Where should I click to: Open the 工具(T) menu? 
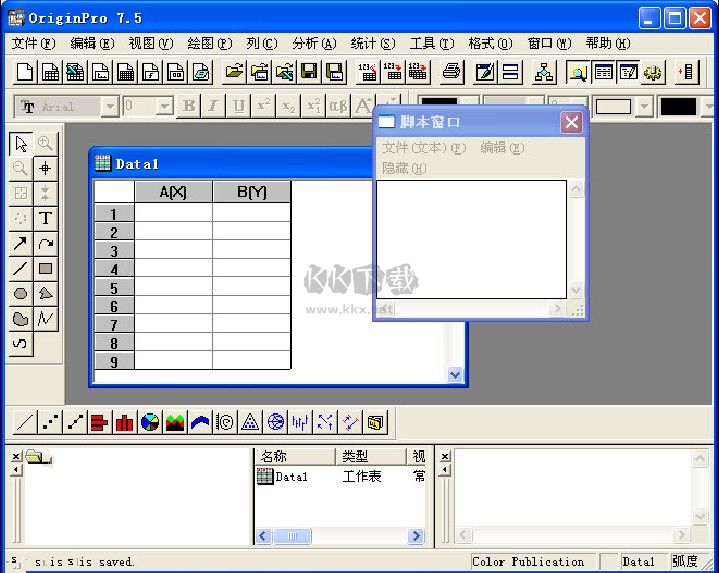pos(431,43)
